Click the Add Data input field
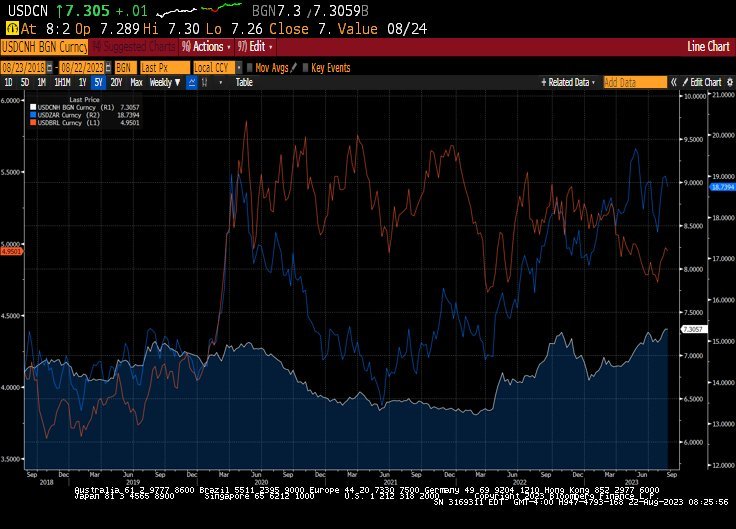Image resolution: width=736 pixels, height=529 pixels. point(634,82)
